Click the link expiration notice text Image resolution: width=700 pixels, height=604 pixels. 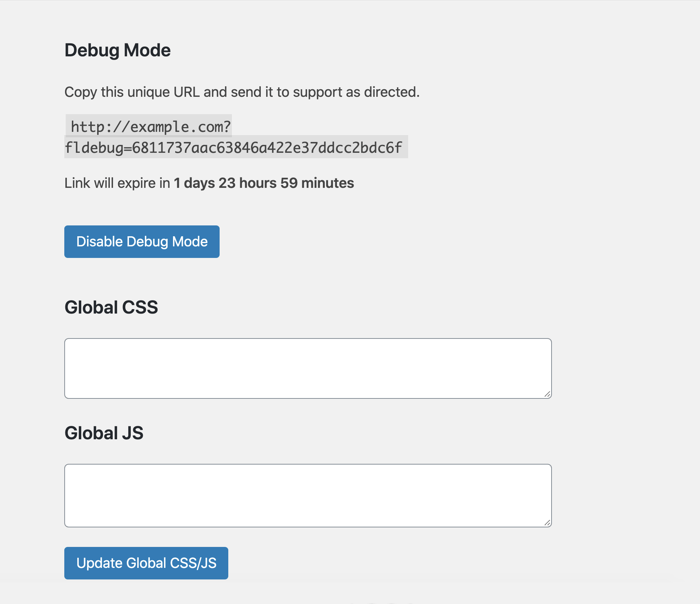209,183
